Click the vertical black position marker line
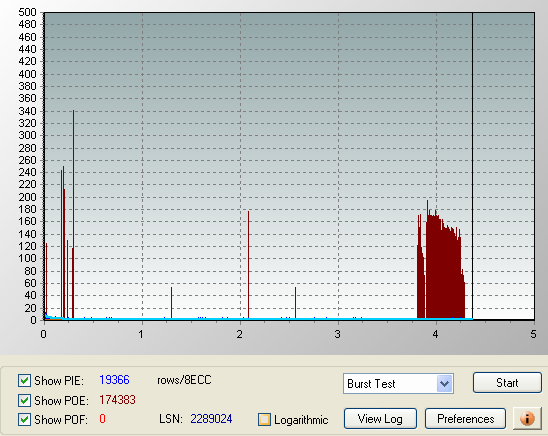This screenshot has height=436, width=548. point(473,166)
